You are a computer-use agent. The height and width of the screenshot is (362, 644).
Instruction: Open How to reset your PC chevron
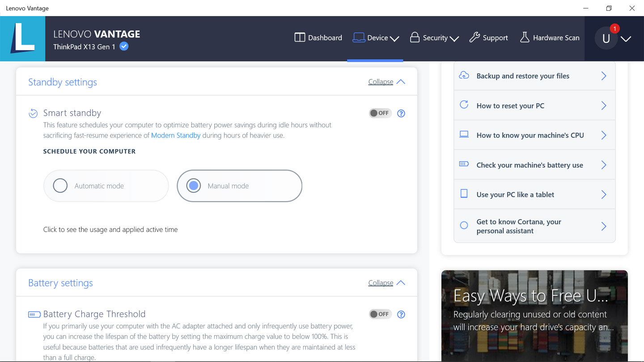(604, 105)
